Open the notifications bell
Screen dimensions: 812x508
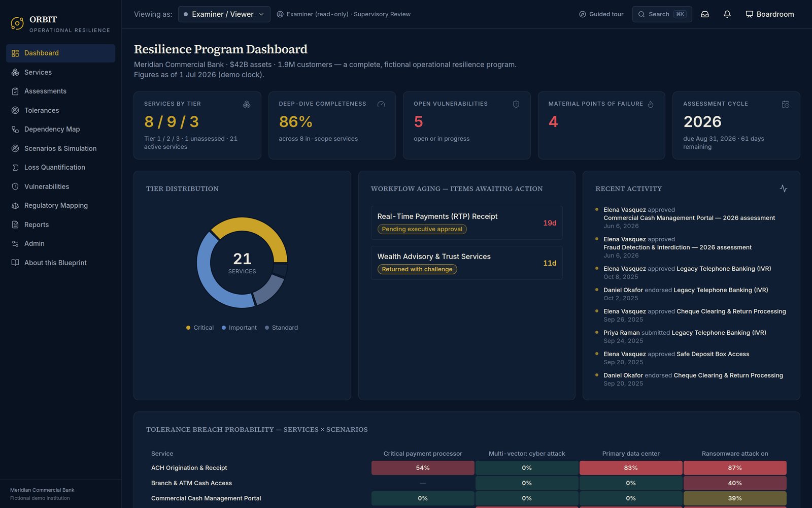[727, 14]
